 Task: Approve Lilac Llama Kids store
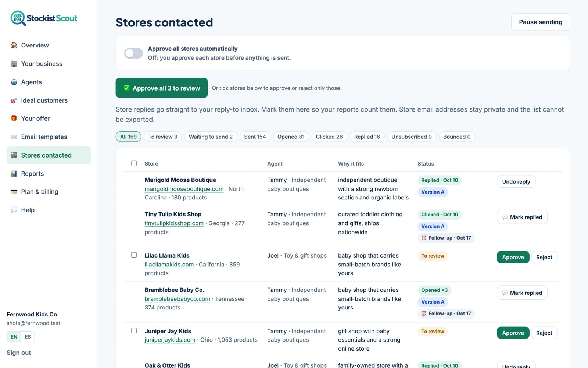click(513, 257)
